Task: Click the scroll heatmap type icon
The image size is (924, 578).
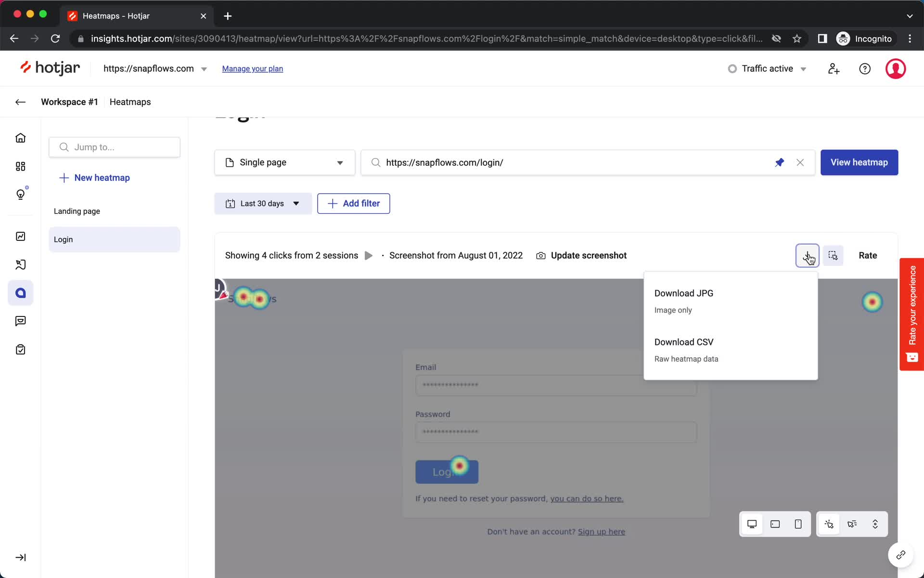Action: (x=875, y=524)
